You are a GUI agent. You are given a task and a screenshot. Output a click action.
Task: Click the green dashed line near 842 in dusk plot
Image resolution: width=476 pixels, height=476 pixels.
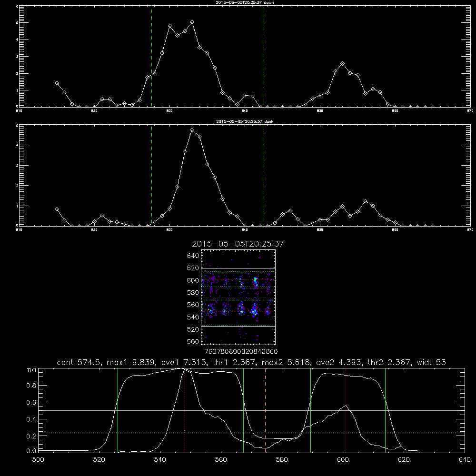(x=263, y=175)
